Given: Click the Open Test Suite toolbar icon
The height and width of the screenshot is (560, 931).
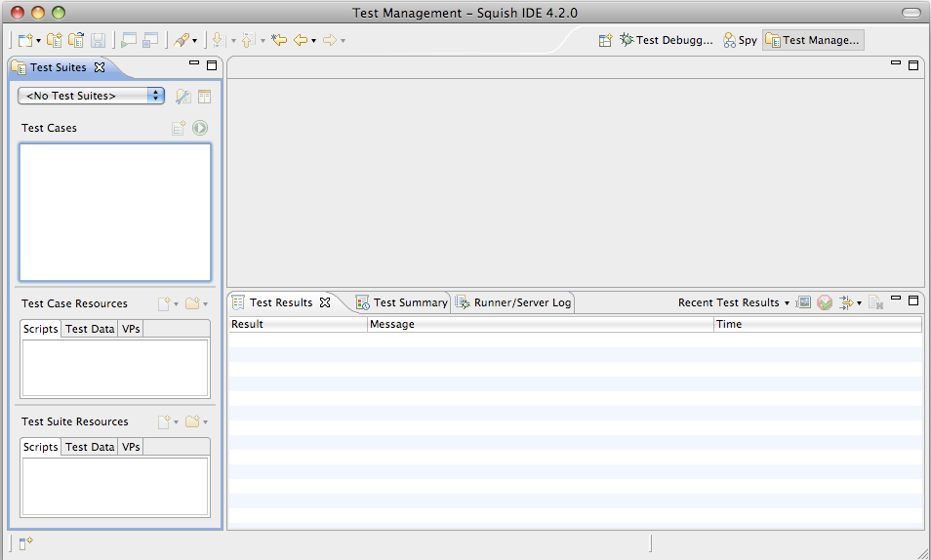Looking at the screenshot, I should 76,40.
